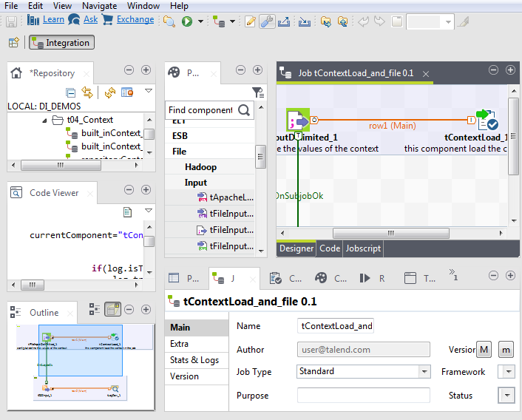Click the palette filter icon
The width and height of the screenshot is (522, 420).
257,92
